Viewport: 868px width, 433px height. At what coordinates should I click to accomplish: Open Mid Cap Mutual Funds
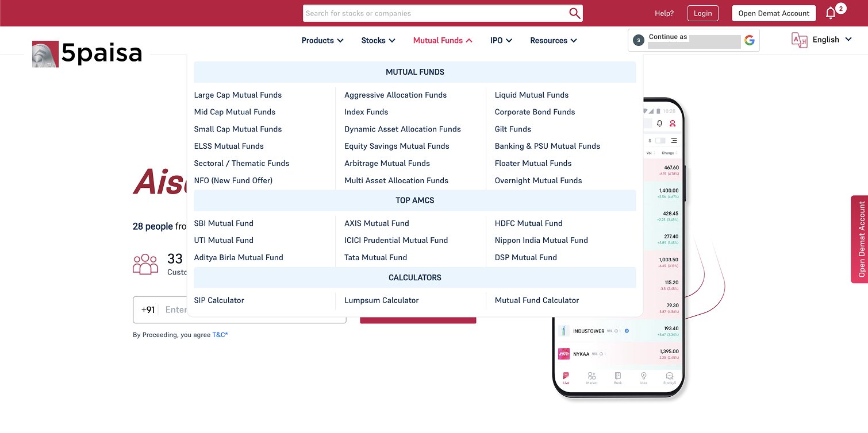(235, 112)
